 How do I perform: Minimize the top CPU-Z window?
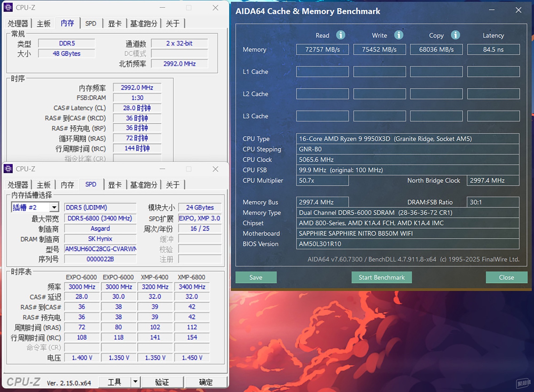pos(162,8)
